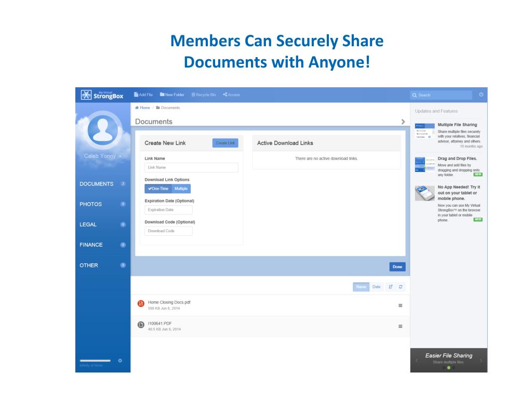
Task: Click the storage usage bar
Action: [96, 361]
